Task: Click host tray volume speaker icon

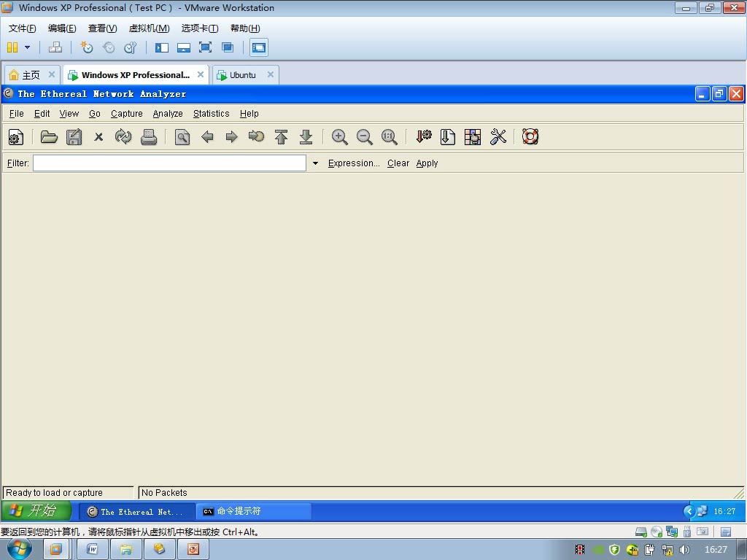Action: coord(684,550)
